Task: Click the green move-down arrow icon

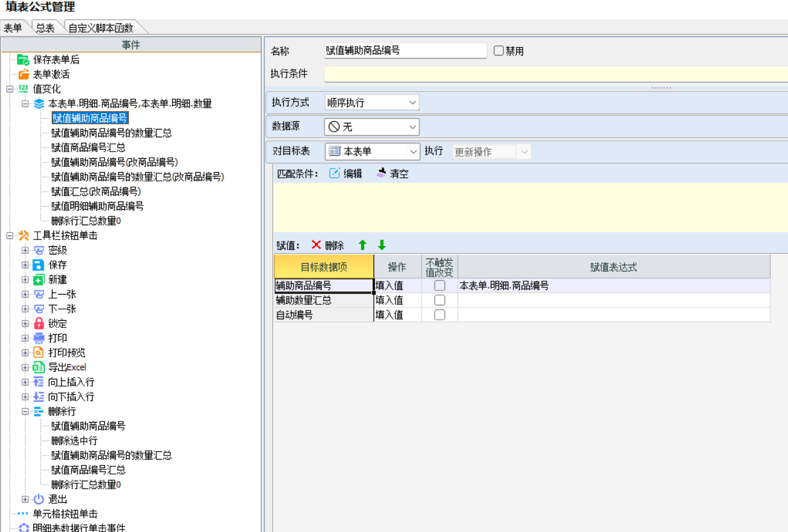Action: click(381, 245)
